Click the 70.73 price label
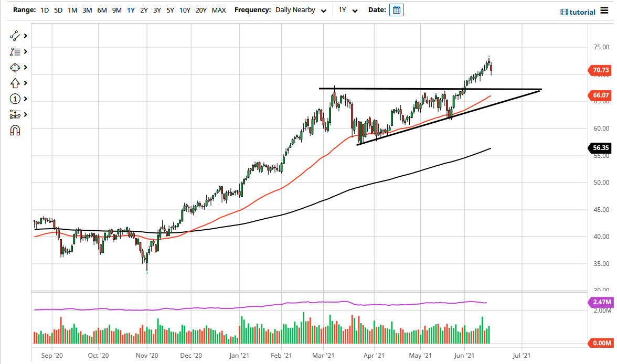Image resolution: width=617 pixels, height=364 pixels. pyautogui.click(x=600, y=70)
